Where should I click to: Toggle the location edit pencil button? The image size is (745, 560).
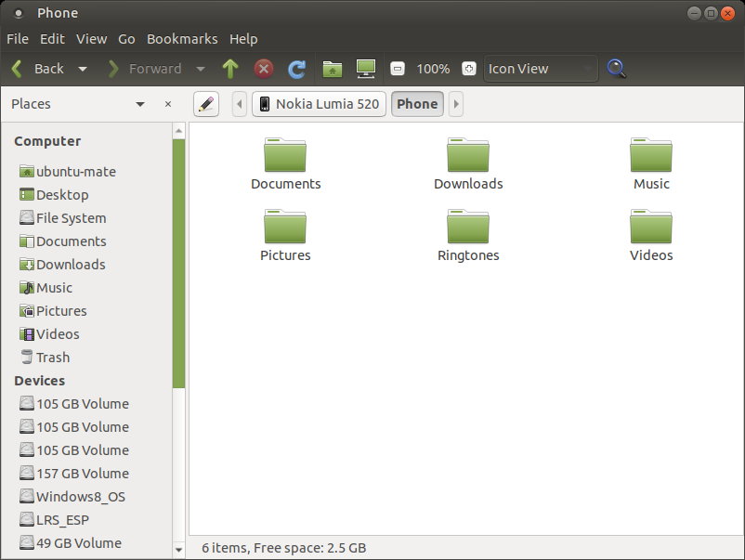206,104
